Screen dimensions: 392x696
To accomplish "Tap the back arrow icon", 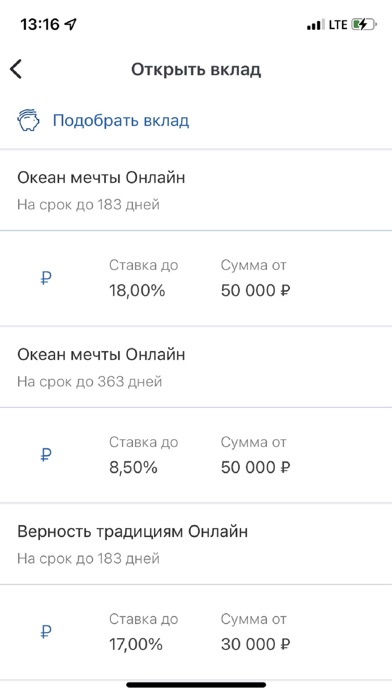I will pyautogui.click(x=16, y=70).
